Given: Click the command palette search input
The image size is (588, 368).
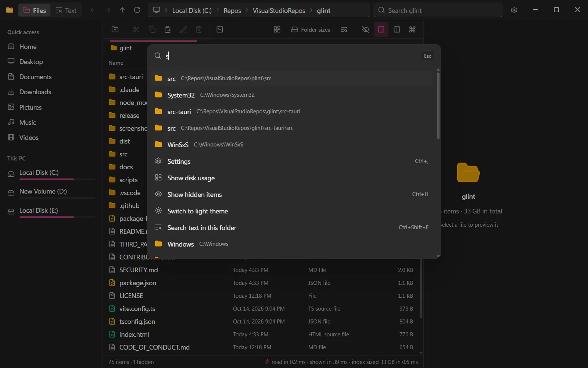Looking at the screenshot, I should (290, 56).
